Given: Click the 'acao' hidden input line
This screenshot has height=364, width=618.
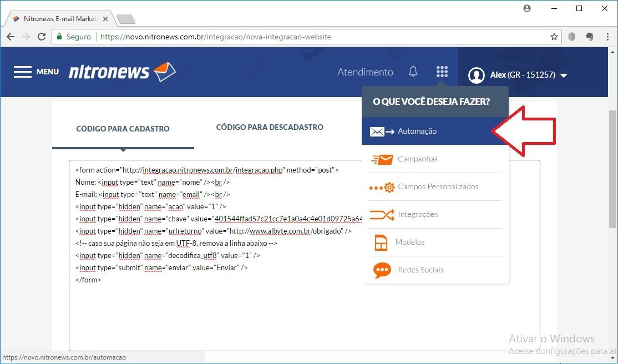Looking at the screenshot, I should point(150,206).
